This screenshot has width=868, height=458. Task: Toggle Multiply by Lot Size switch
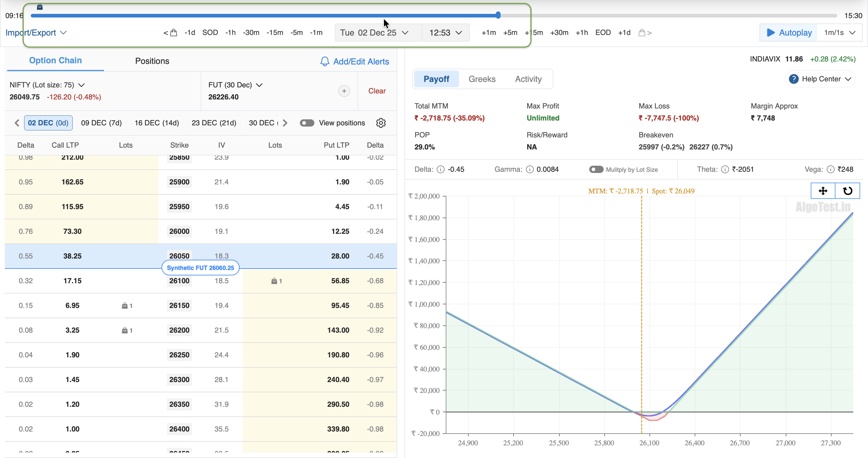596,169
